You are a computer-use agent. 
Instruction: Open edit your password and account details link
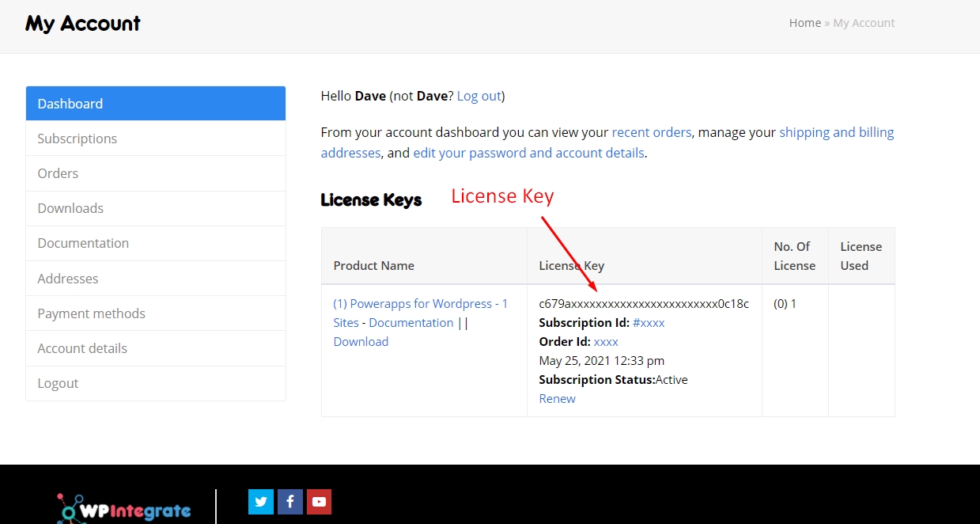(x=528, y=153)
